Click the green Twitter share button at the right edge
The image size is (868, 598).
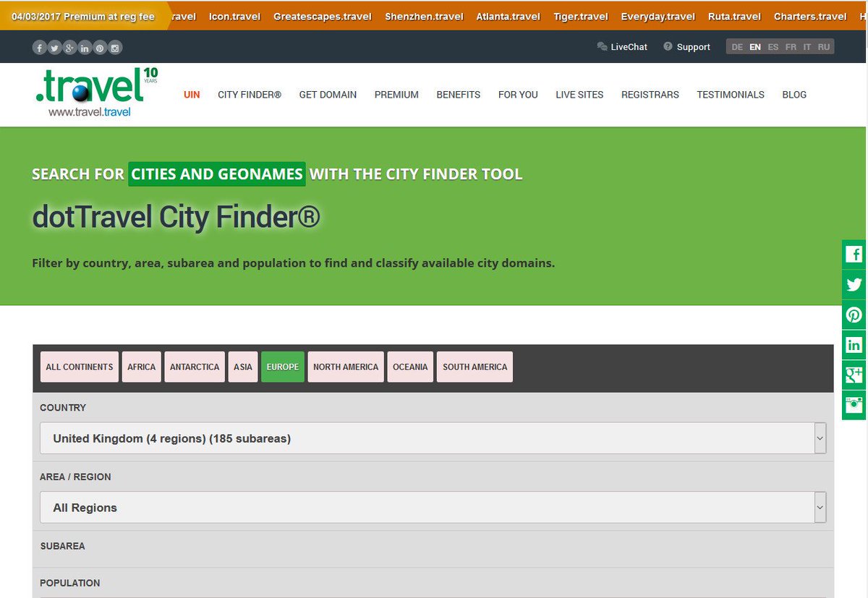click(x=854, y=285)
